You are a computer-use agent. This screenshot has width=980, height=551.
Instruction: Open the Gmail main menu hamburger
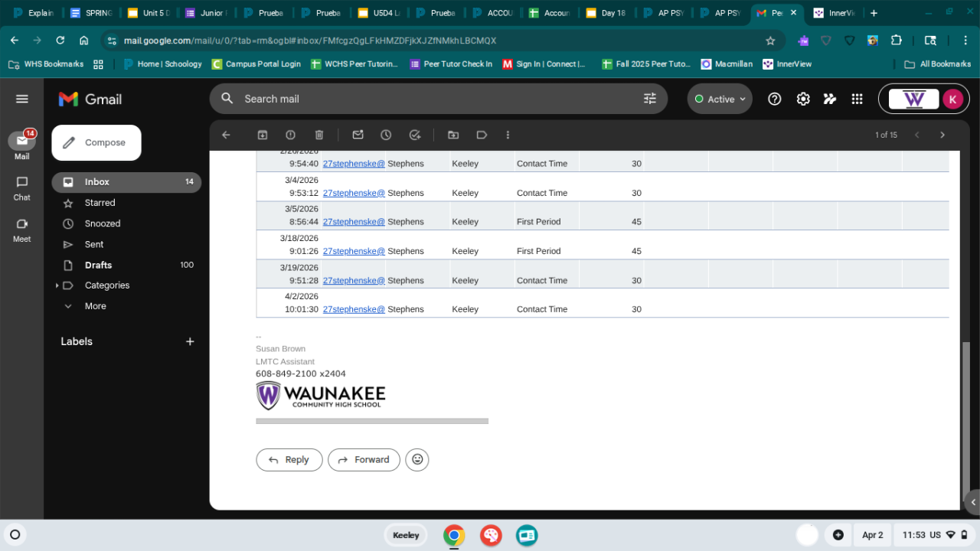tap(21, 99)
